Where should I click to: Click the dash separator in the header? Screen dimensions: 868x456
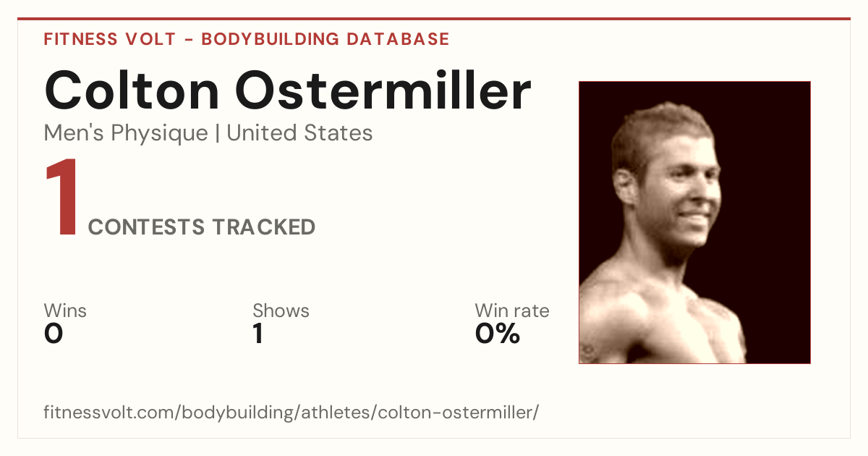(x=188, y=40)
